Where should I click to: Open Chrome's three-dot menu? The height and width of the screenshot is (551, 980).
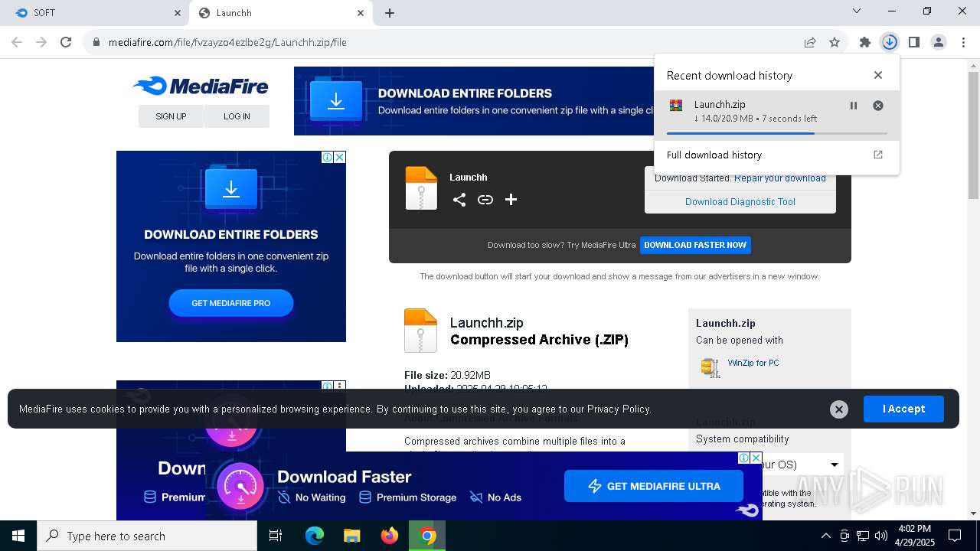point(962,42)
